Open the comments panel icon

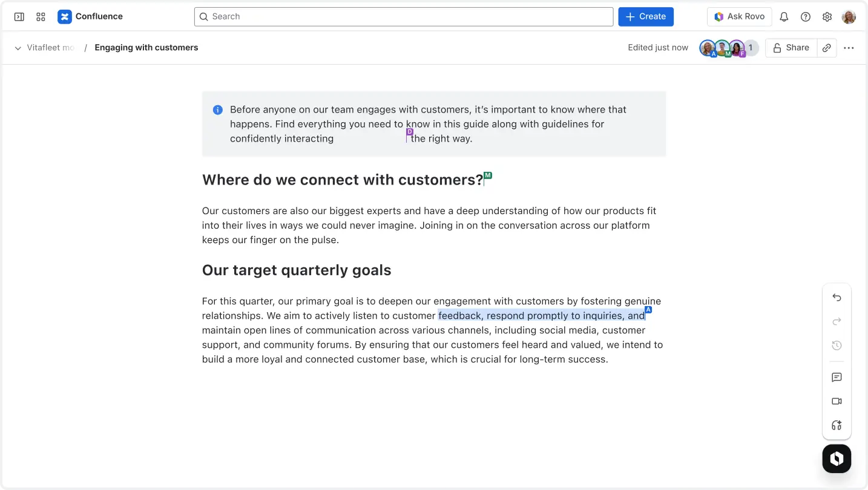(x=837, y=377)
